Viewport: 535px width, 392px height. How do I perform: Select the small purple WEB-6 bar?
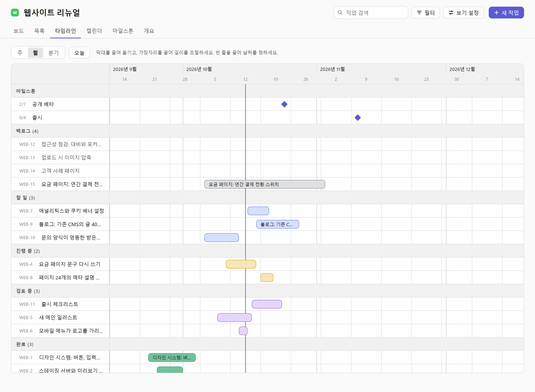(x=243, y=330)
